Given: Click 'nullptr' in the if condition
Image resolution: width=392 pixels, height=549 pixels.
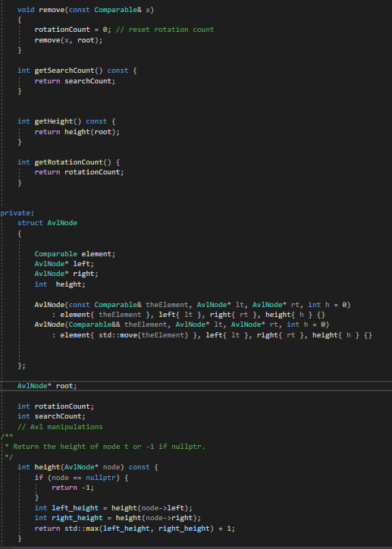Looking at the screenshot, I should tap(100, 478).
